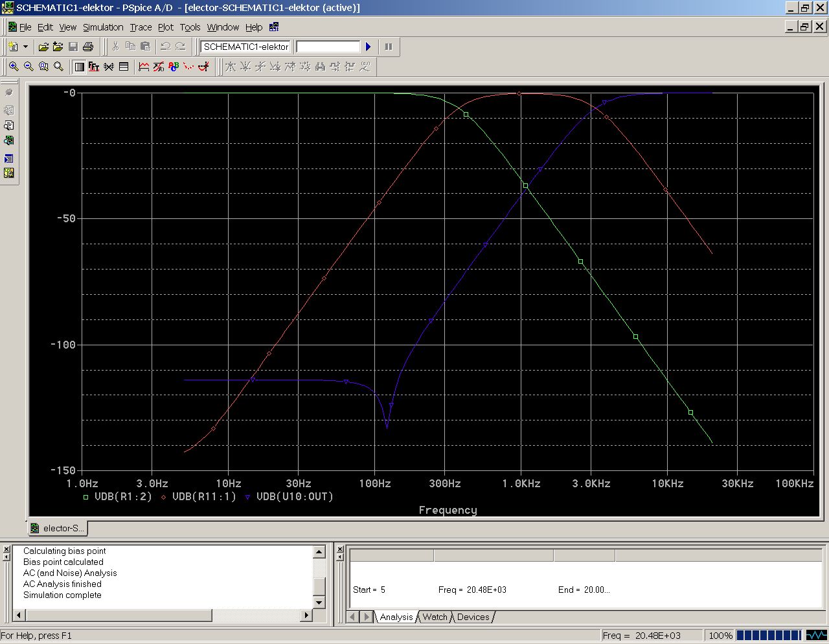This screenshot has height=644, width=829.
Task: Open the Plot menu
Action: 166,27
